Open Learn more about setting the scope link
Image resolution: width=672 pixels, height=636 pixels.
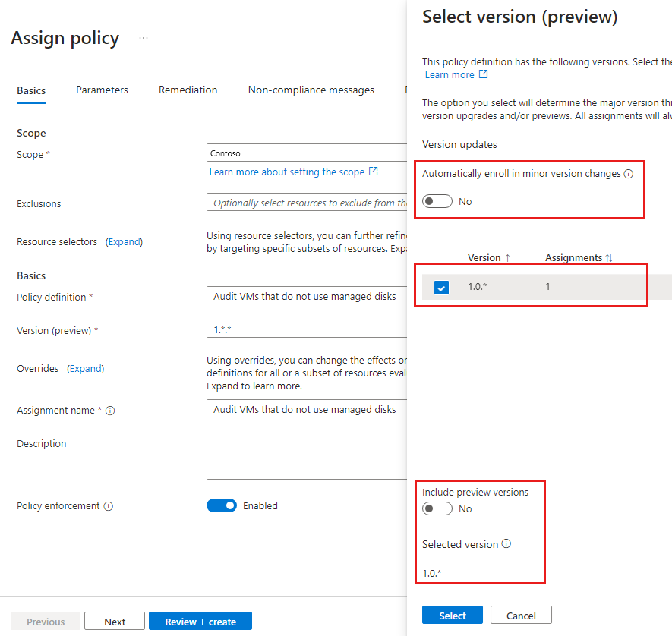coord(287,172)
